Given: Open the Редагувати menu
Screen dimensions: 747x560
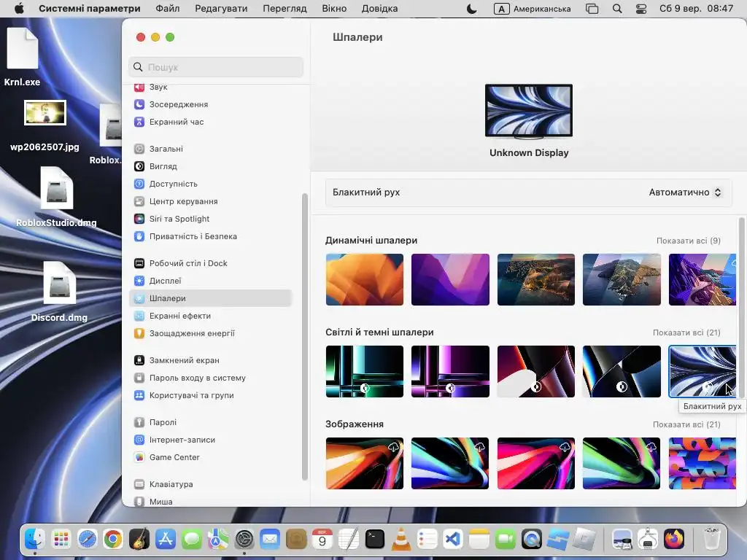Looking at the screenshot, I should tap(221, 9).
